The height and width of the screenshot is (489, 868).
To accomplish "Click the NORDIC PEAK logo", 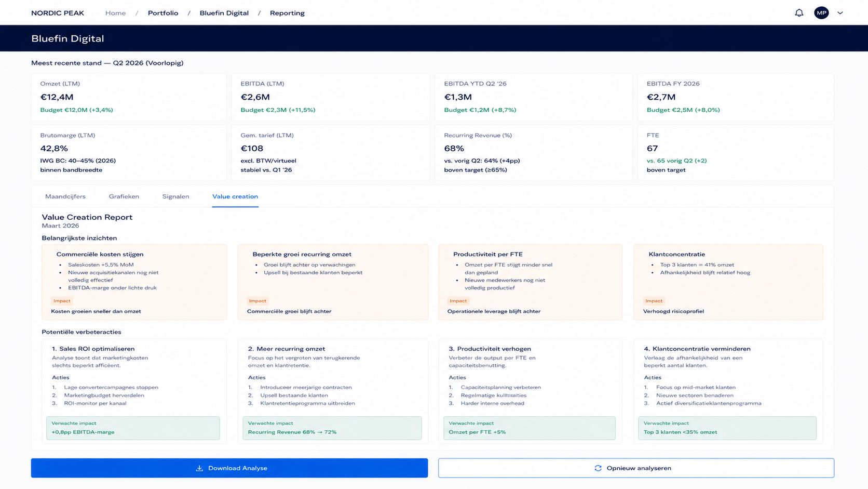I will pos(58,13).
